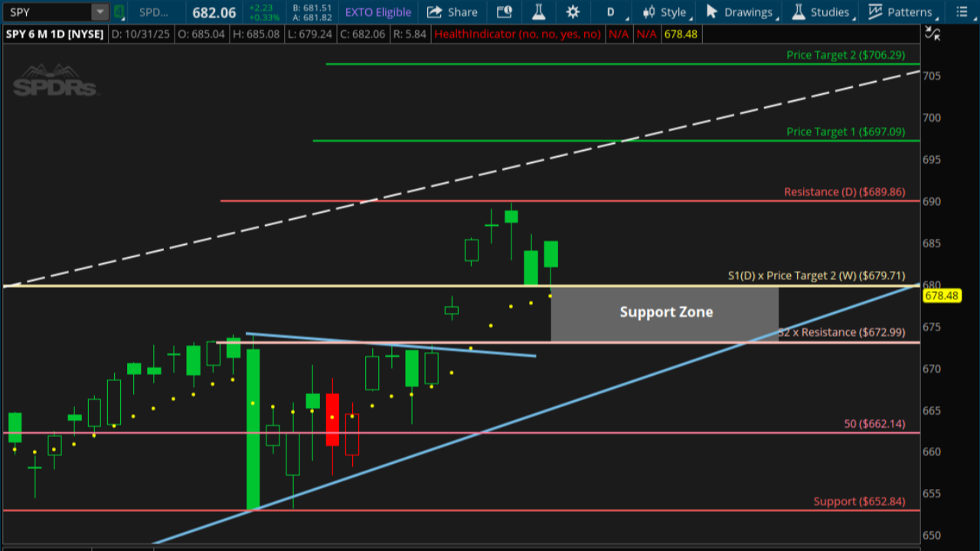Open the Patterns dropdown menu
The height and width of the screenshot is (551, 980).
tap(903, 12)
